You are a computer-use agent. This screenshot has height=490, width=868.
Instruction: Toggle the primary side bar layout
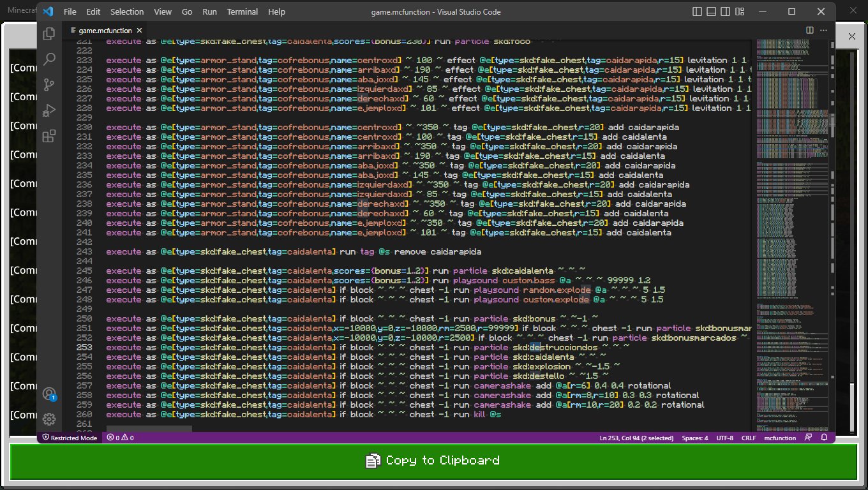(696, 11)
